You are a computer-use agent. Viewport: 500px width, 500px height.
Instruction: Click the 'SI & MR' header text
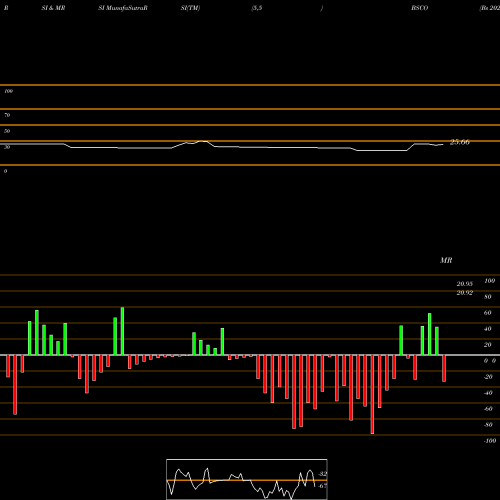[x=53, y=8]
